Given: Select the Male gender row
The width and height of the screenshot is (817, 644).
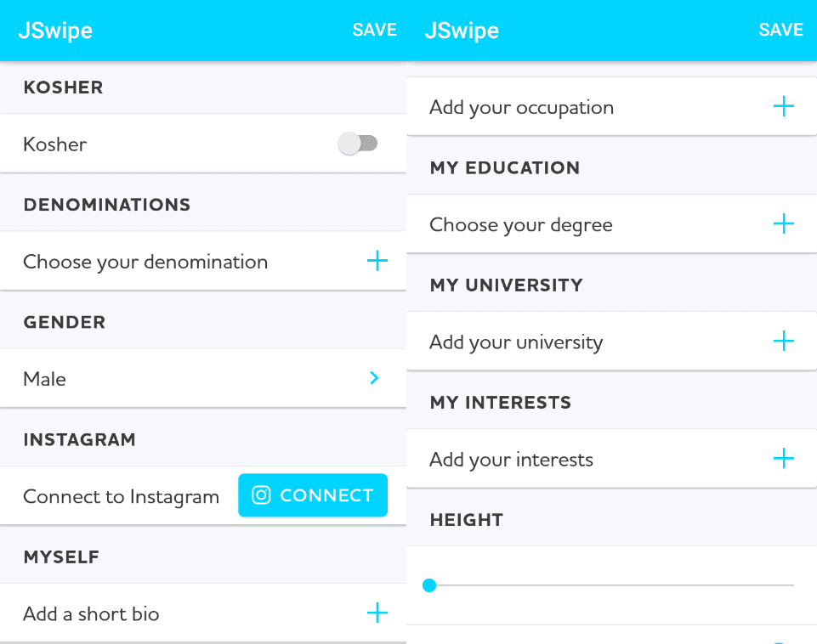Looking at the screenshot, I should pos(203,378).
